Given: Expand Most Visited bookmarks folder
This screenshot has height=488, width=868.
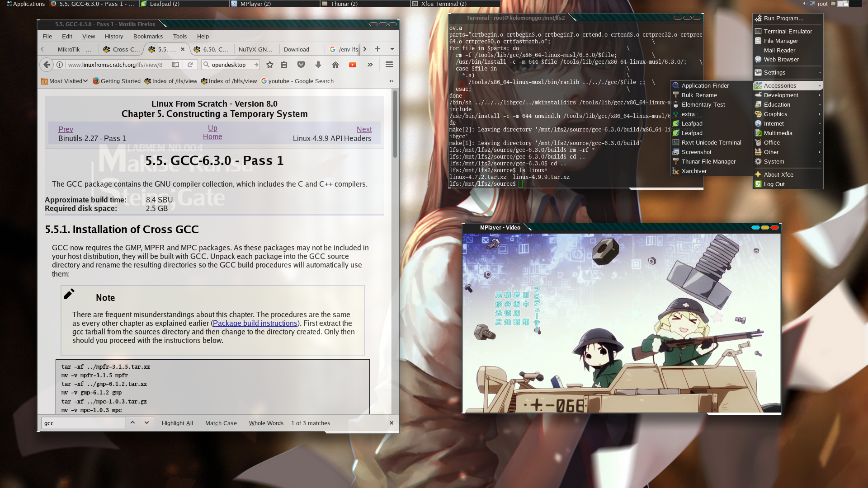Looking at the screenshot, I should tap(64, 81).
